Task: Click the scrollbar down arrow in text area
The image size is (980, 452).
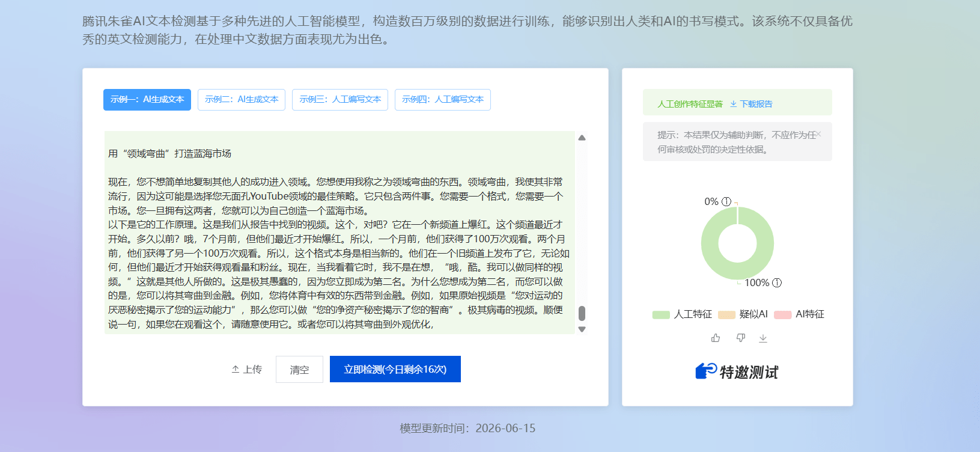Action: pyautogui.click(x=582, y=329)
